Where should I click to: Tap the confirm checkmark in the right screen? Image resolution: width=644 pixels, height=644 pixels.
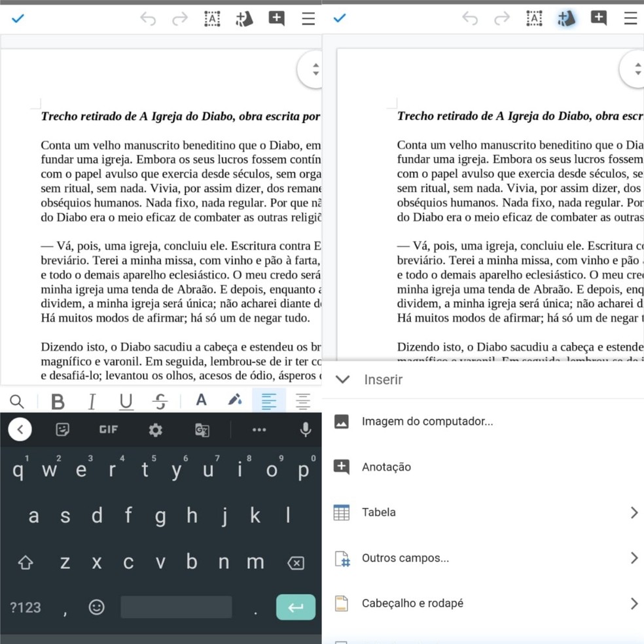pos(340,18)
